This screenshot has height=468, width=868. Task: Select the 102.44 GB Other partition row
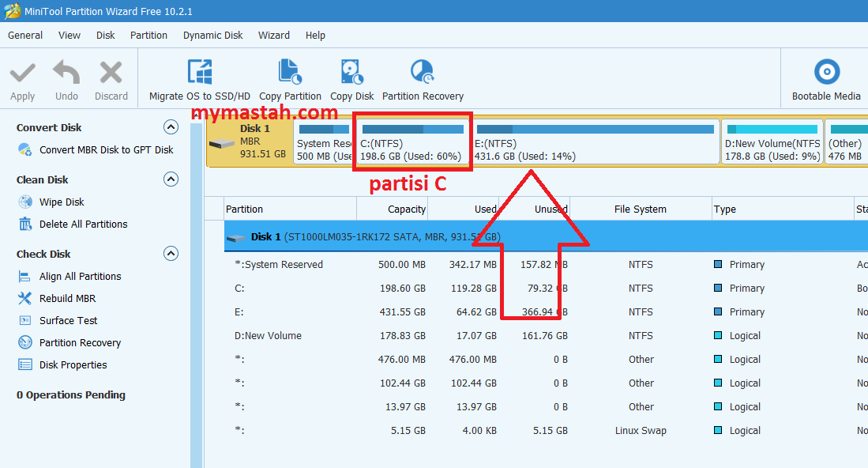pos(546,383)
